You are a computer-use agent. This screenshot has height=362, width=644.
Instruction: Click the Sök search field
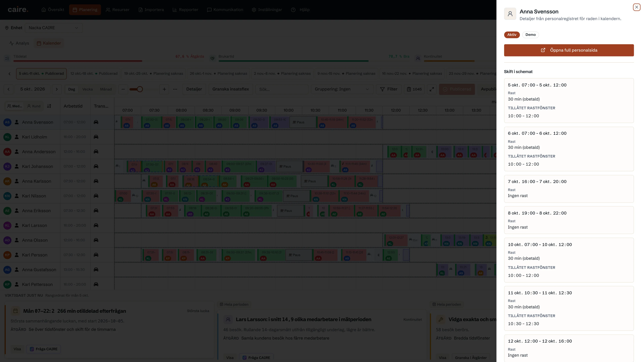pos(282,89)
